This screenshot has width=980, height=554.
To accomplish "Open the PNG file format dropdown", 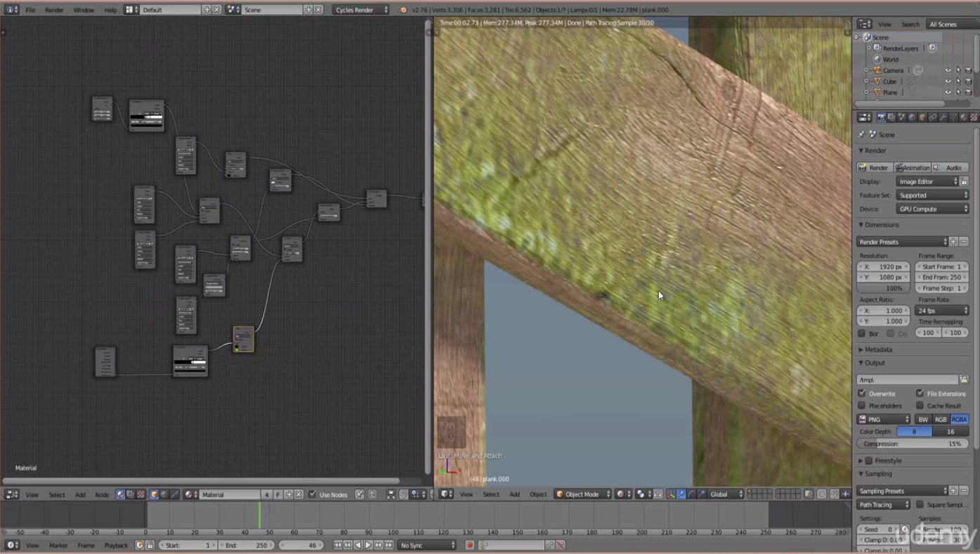I will pyautogui.click(x=884, y=420).
